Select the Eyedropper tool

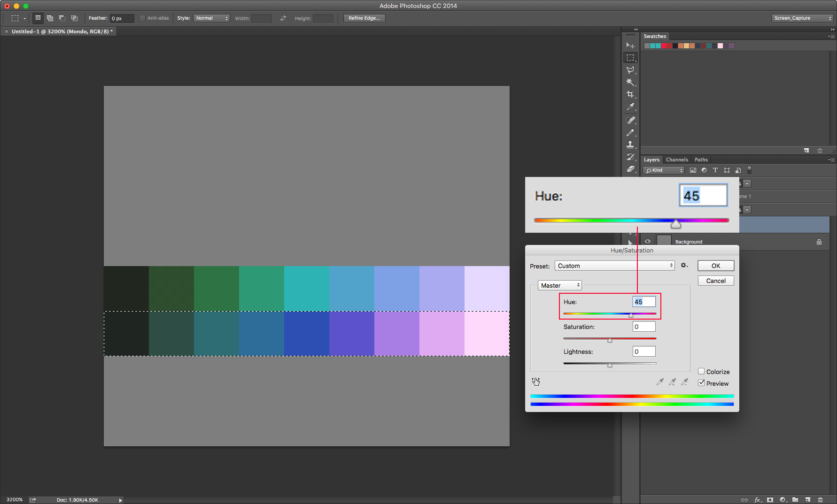click(631, 107)
